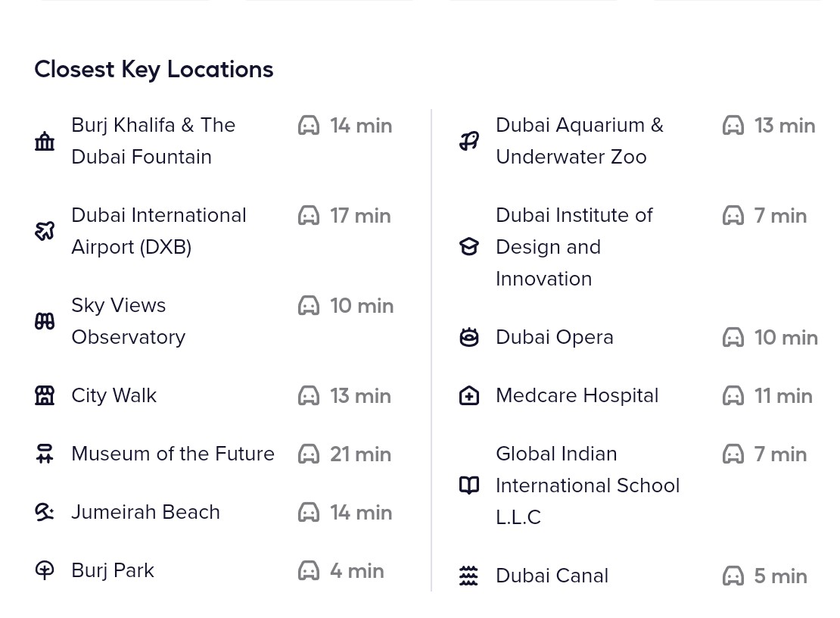Click the binoculars icon beside Sky Views Observatory
The image size is (840, 618).
[x=45, y=321]
